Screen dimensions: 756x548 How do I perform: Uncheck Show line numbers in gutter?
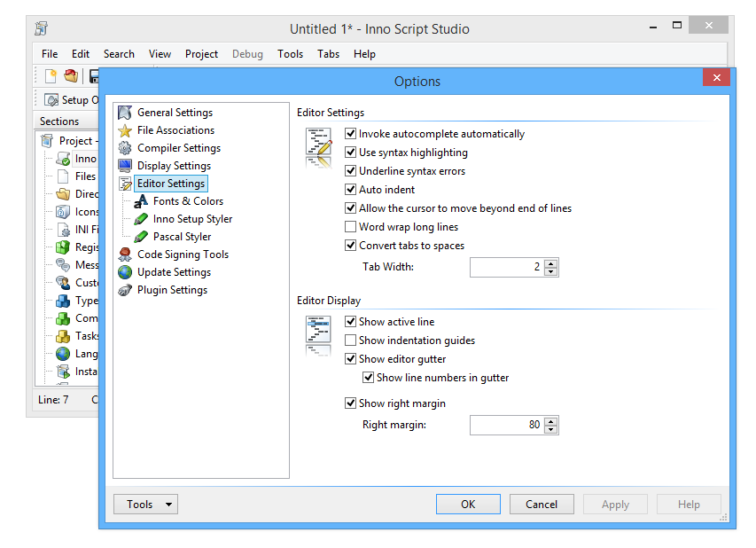368,377
